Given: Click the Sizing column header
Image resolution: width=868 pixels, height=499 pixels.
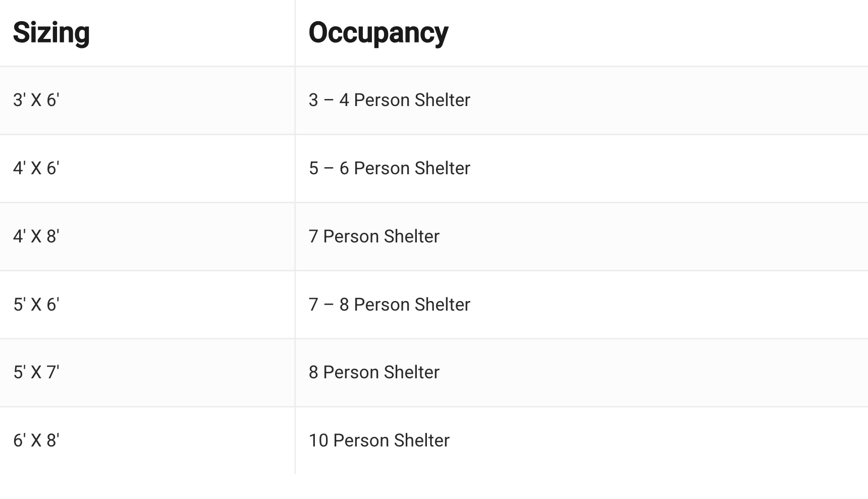Looking at the screenshot, I should [x=51, y=33].
